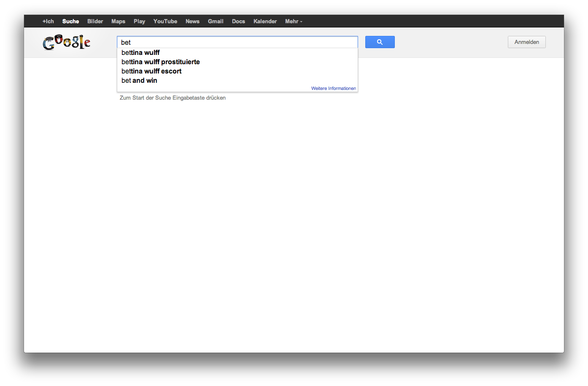588x386 pixels.
Task: Click the blue magnifying glass search button
Action: pos(380,42)
